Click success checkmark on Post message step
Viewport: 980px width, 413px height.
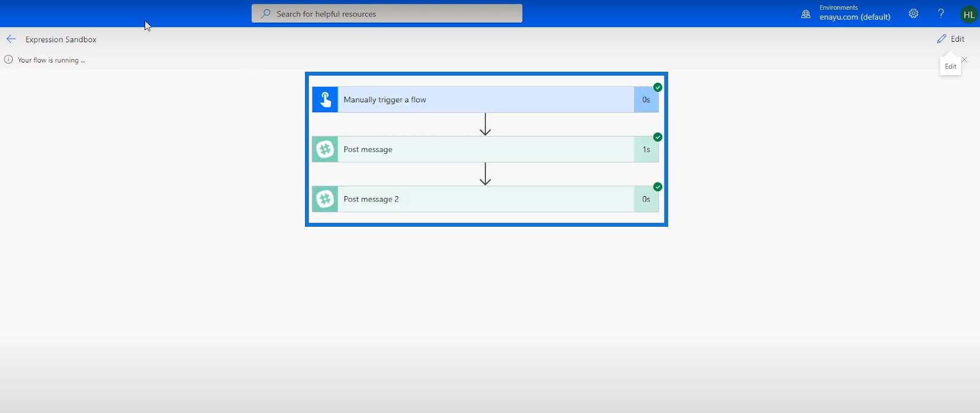tap(658, 137)
